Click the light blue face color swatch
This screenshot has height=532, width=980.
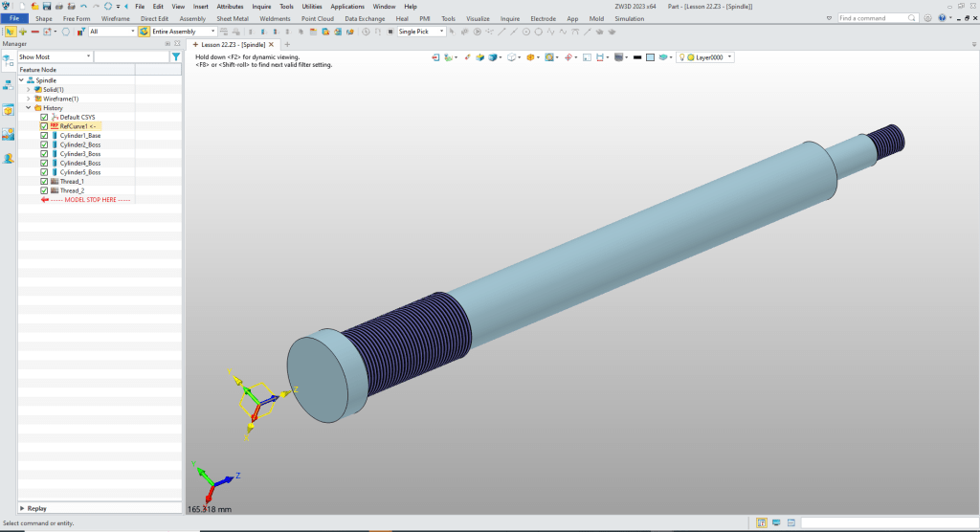click(x=649, y=57)
